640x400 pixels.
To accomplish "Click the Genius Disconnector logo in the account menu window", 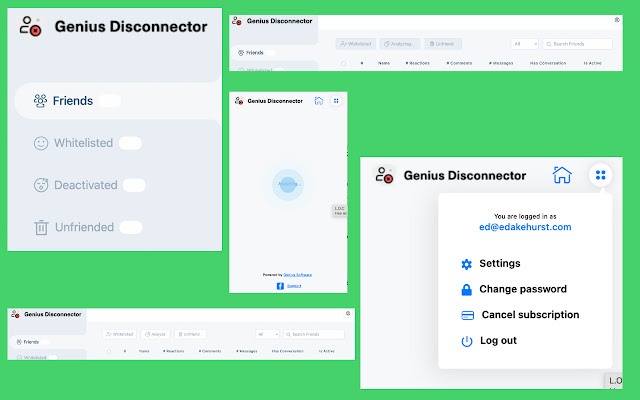I will (384, 175).
